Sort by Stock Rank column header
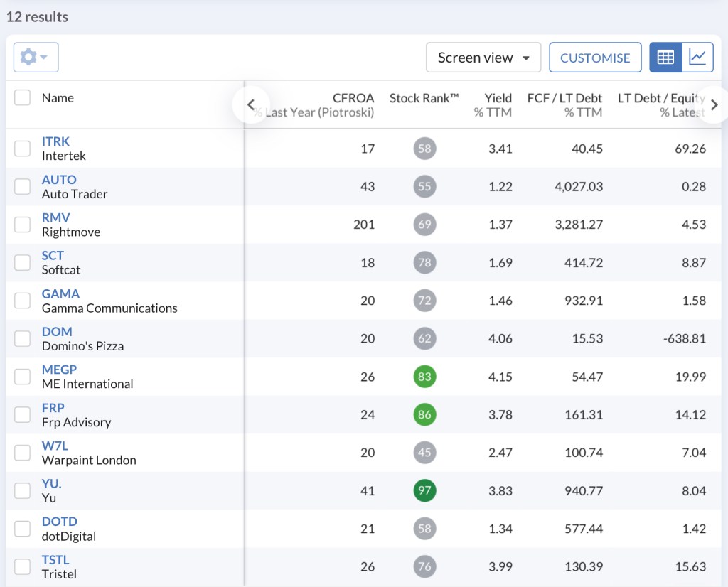 pyautogui.click(x=424, y=98)
